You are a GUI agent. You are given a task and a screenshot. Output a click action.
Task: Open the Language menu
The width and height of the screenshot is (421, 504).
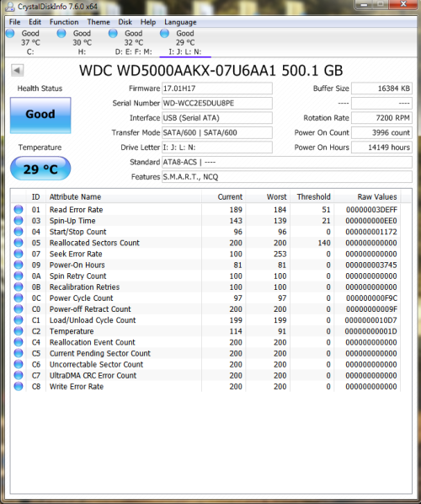180,22
